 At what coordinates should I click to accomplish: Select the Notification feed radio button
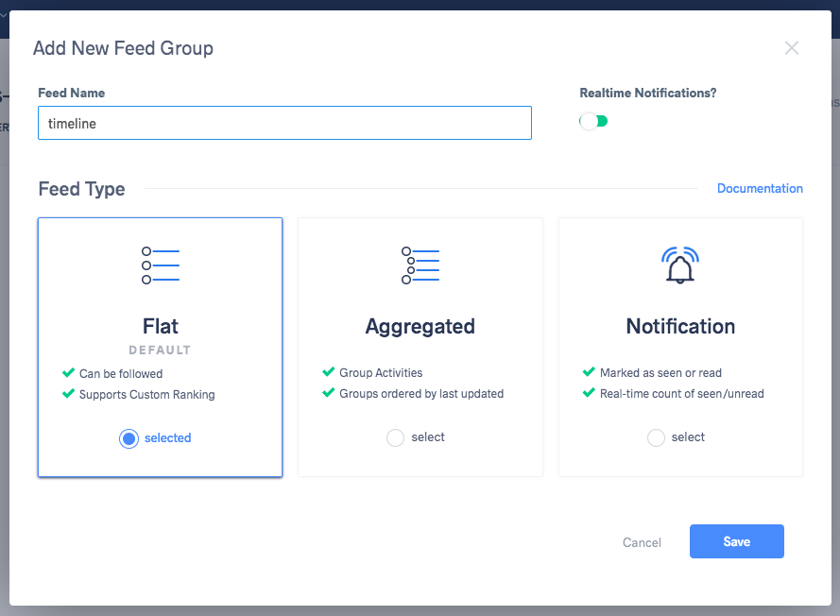coord(656,437)
